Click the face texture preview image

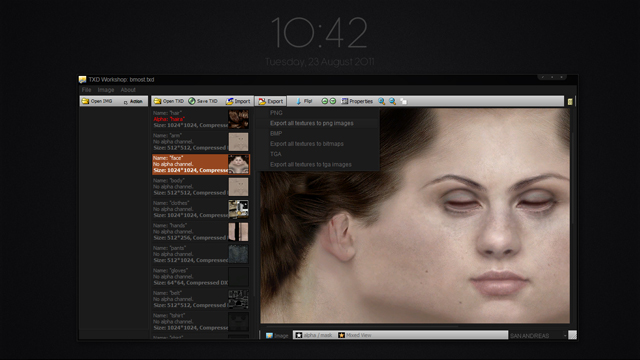tap(415, 216)
